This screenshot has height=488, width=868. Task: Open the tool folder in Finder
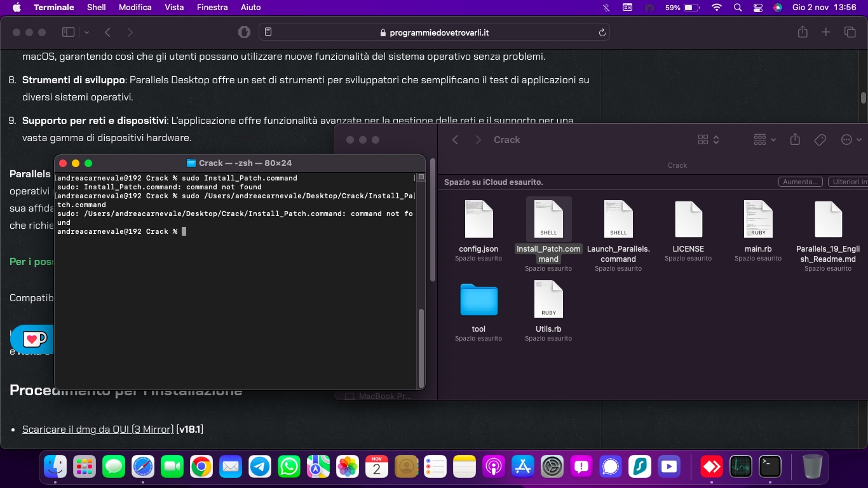(x=478, y=300)
